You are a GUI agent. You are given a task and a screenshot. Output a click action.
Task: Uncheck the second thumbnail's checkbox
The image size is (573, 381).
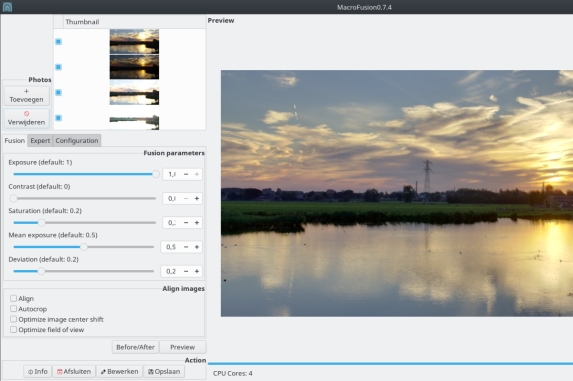click(58, 67)
